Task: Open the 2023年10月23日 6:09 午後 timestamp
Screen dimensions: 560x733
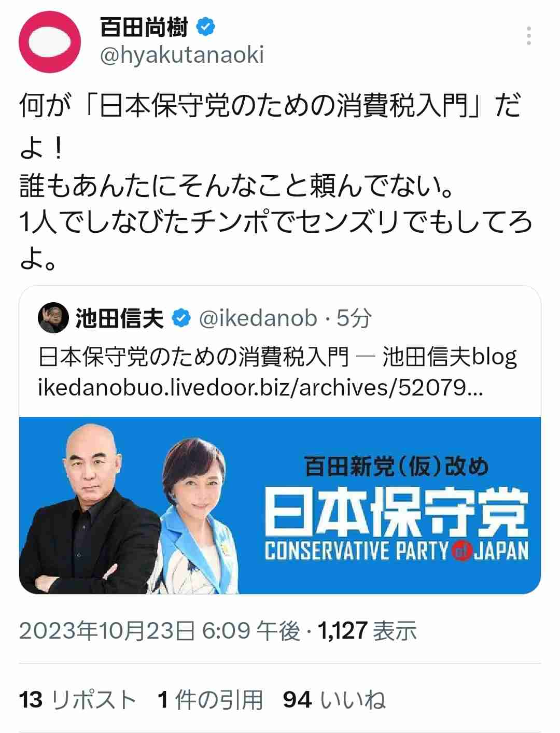Action: pos(160,631)
